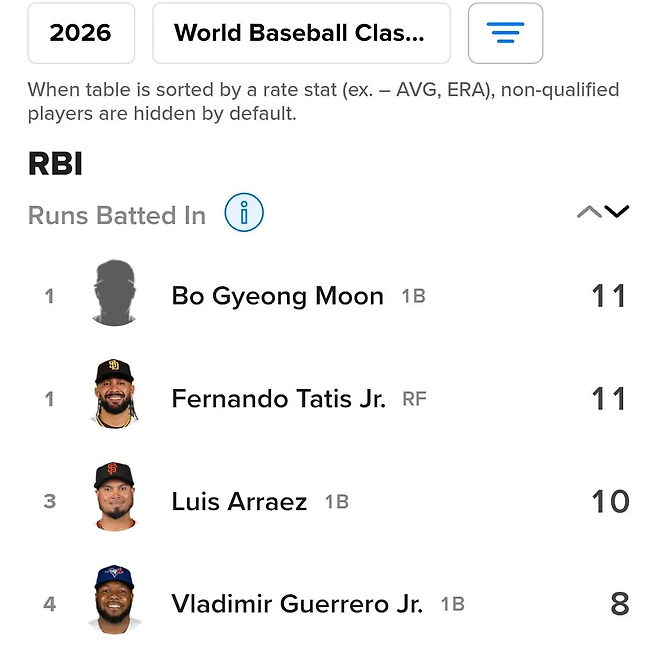Click Bo Gyeong Moon's 1B position label
The height and width of the screenshot is (649, 658).
click(x=413, y=296)
